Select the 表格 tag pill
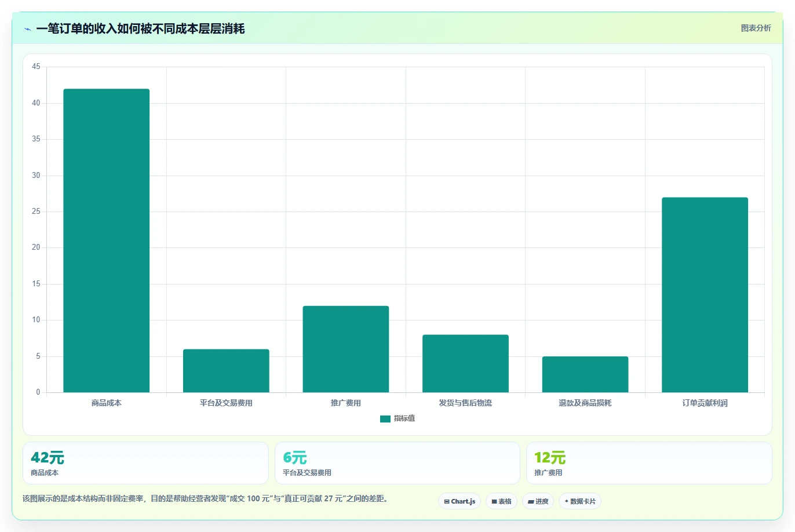 [x=501, y=501]
